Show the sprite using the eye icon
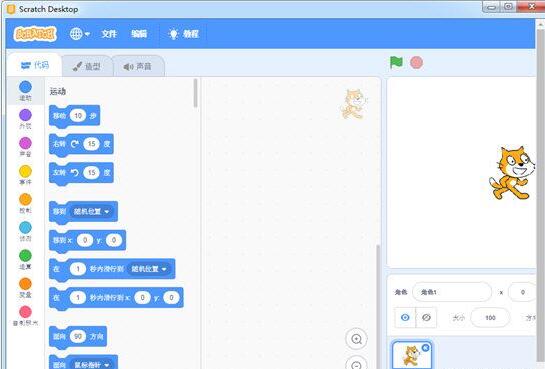This screenshot has height=369, width=545. pos(405,318)
